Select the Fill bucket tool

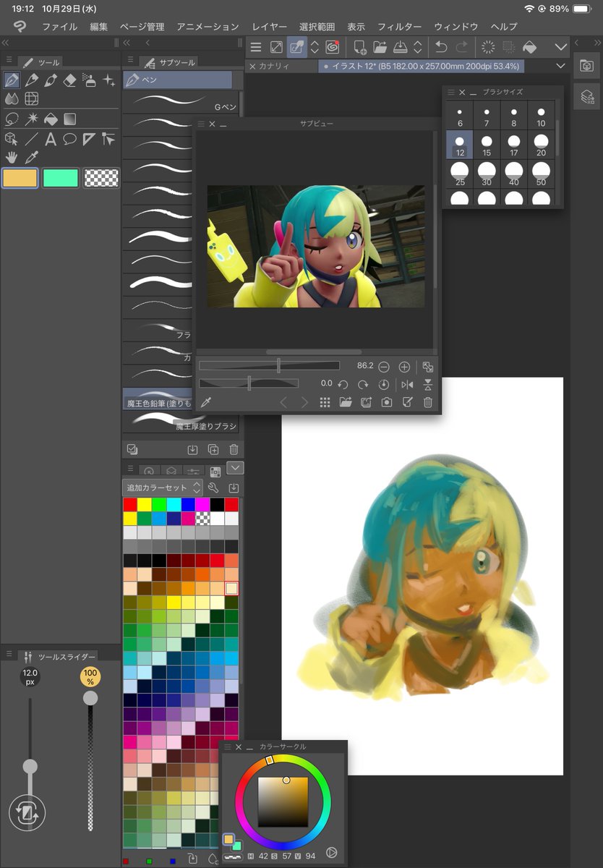coord(51,119)
